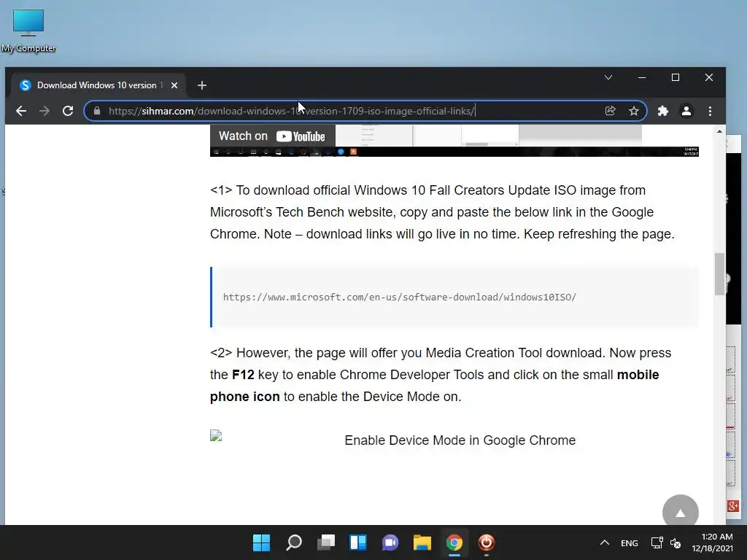747x560 pixels.
Task: Select the Download Windows 10 version tab
Action: click(98, 85)
